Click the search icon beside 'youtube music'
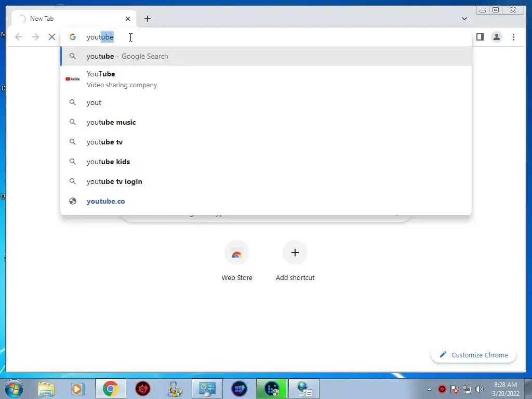Image resolution: width=532 pixels, height=399 pixels. point(73,122)
